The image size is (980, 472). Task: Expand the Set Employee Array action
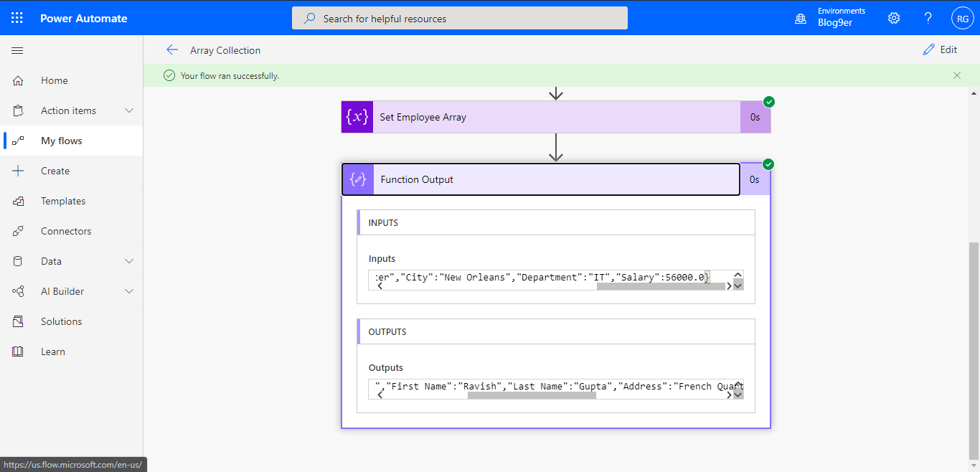pyautogui.click(x=556, y=117)
